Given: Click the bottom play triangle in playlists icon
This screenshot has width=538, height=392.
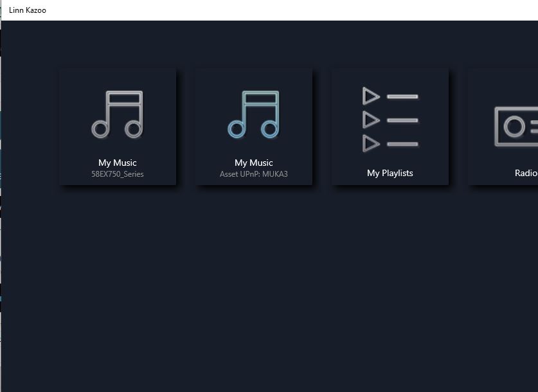Looking at the screenshot, I should (371, 143).
